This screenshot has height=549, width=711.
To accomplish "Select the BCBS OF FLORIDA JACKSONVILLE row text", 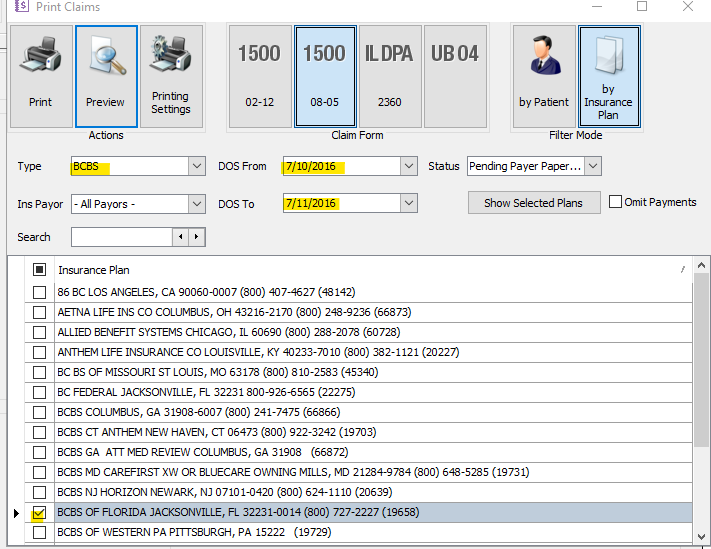I will pos(239,512).
